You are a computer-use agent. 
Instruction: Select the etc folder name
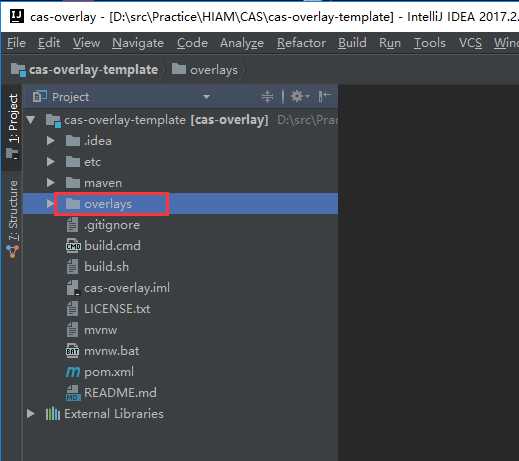92,162
